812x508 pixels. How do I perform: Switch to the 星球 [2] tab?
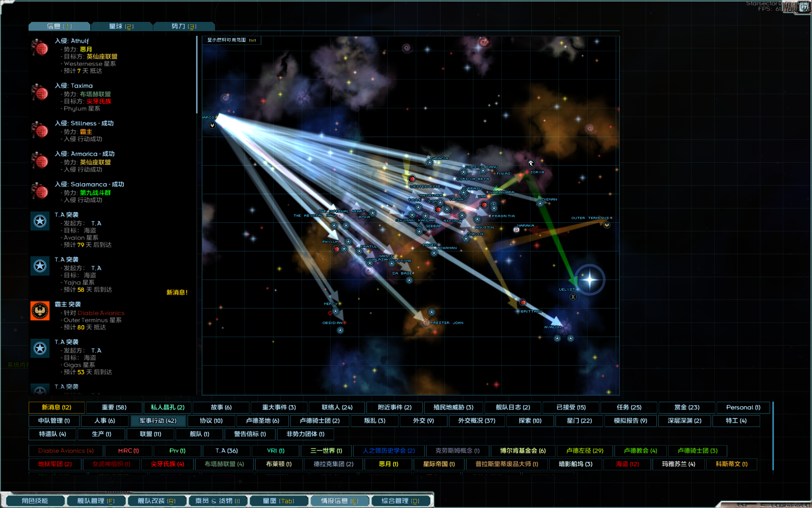click(x=121, y=26)
